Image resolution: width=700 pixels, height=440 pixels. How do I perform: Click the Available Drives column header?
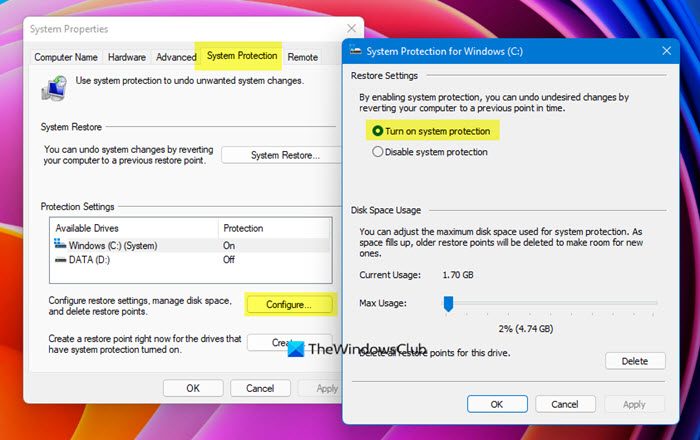134,228
